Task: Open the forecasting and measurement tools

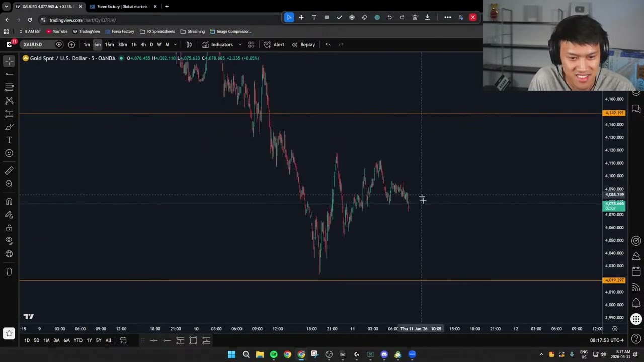Action: (9, 114)
